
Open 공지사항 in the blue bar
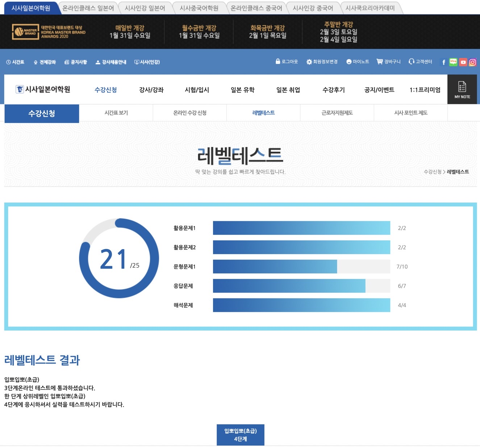(x=76, y=62)
